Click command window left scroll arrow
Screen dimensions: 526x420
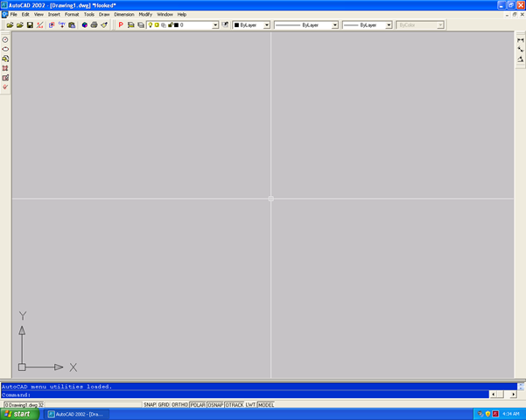493,395
